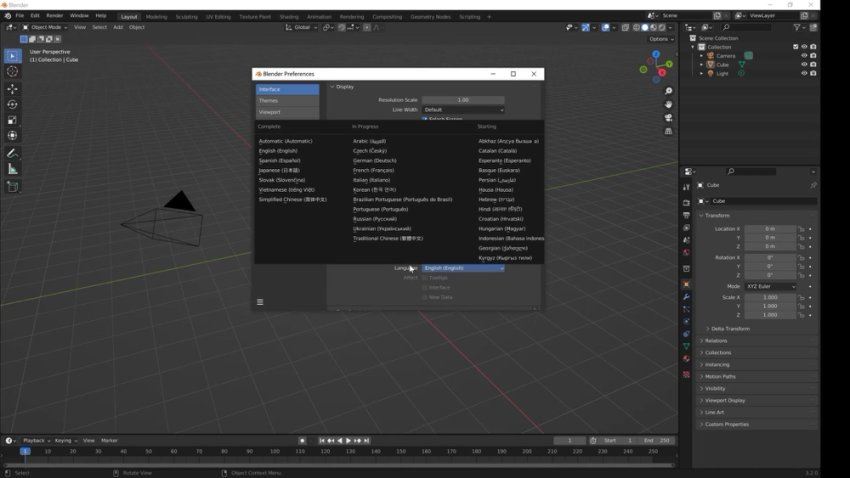
Task: Open the File menu
Action: (x=20, y=16)
